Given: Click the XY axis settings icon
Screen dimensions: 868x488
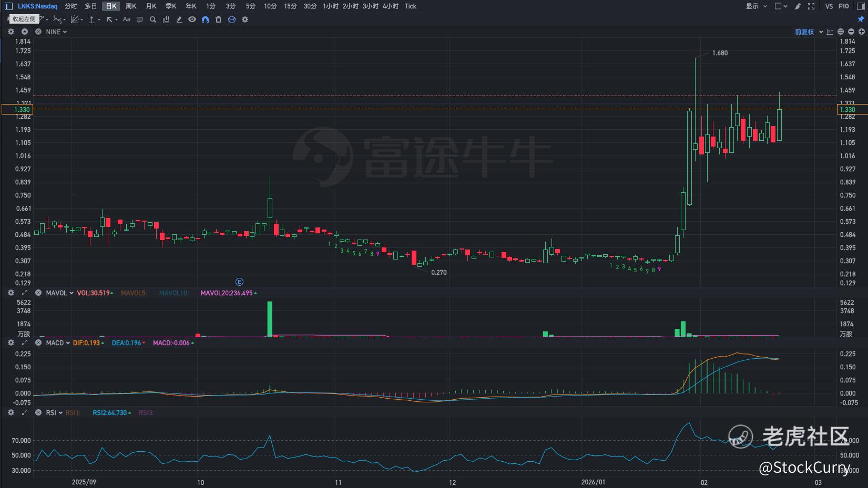Looking at the screenshot, I should [x=830, y=32].
